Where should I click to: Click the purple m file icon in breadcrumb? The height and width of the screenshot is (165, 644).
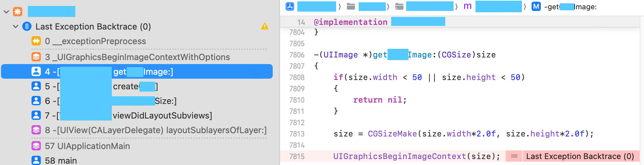click(467, 7)
